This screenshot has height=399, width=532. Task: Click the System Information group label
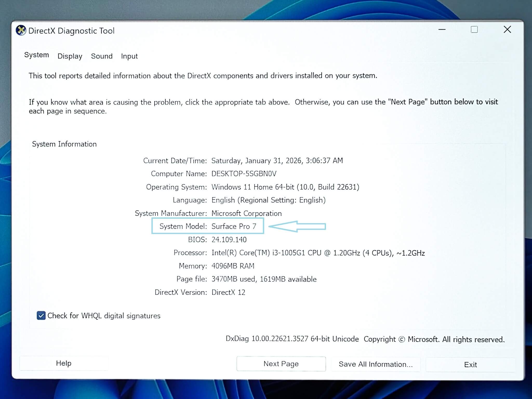[x=64, y=144]
